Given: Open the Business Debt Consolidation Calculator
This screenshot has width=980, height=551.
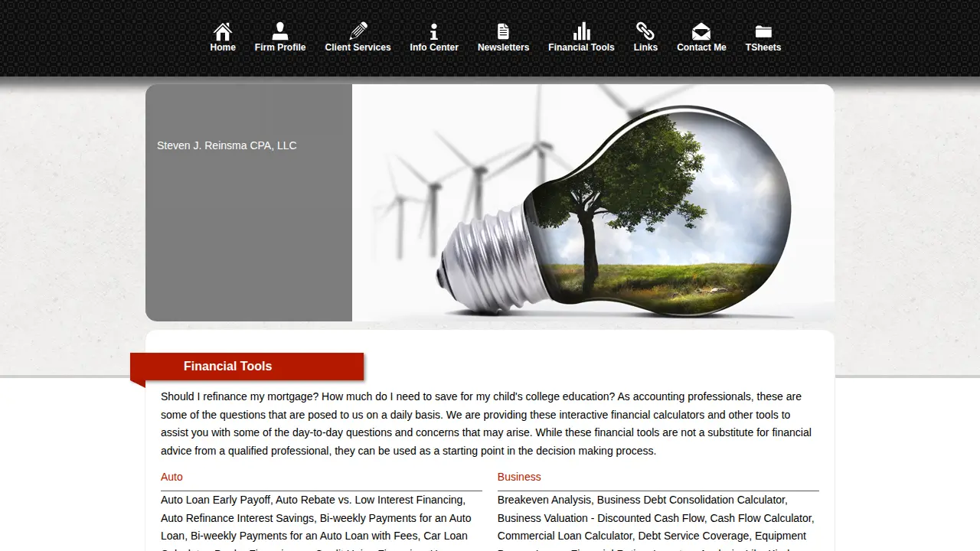Looking at the screenshot, I should (691, 500).
